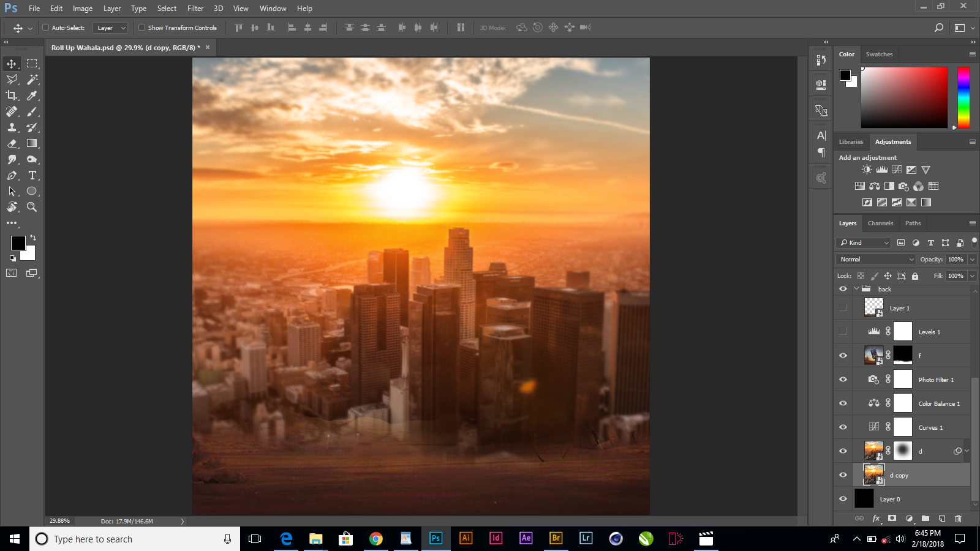Open the Kind layer filter dropdown
This screenshot has width=980, height=551.
(864, 243)
